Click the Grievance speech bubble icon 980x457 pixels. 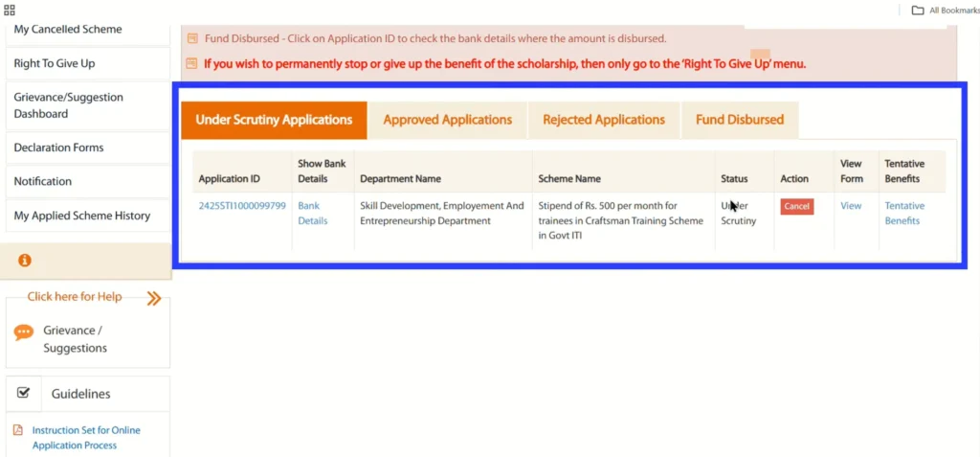tap(24, 332)
